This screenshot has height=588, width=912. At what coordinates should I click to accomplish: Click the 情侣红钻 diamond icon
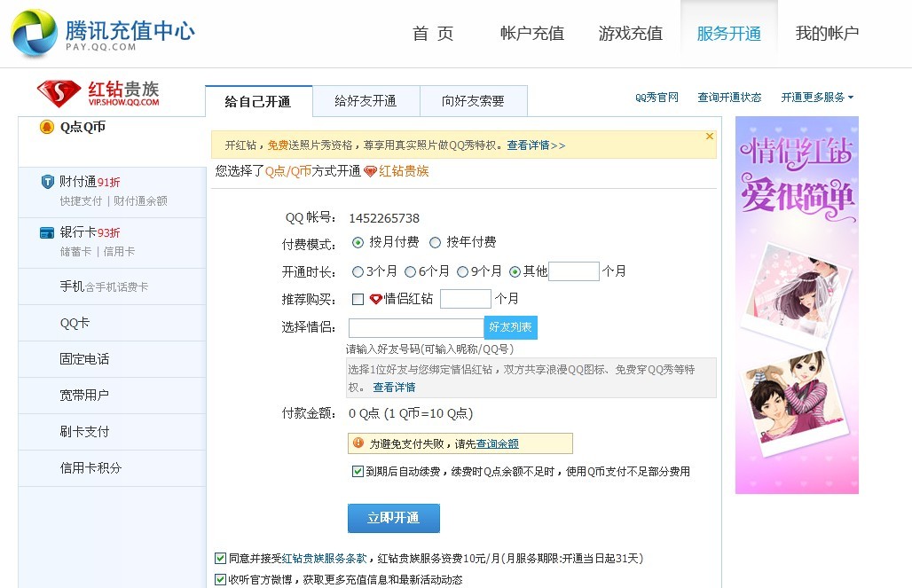tap(375, 299)
